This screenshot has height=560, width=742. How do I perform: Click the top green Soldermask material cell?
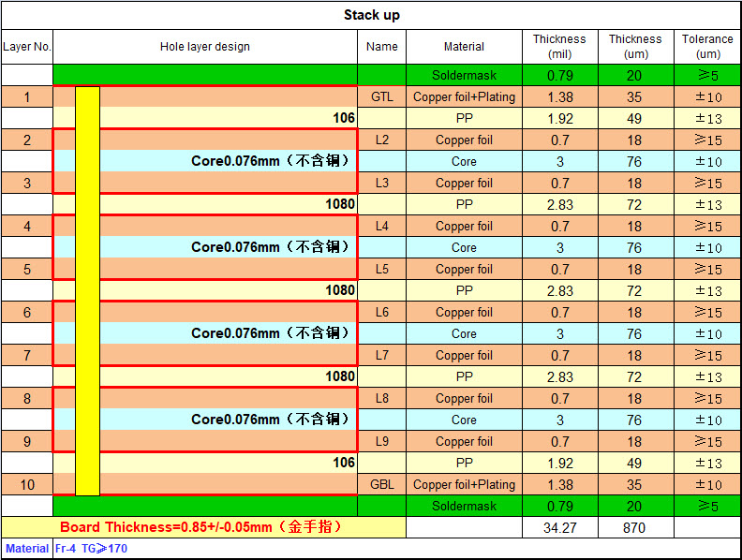[465, 75]
